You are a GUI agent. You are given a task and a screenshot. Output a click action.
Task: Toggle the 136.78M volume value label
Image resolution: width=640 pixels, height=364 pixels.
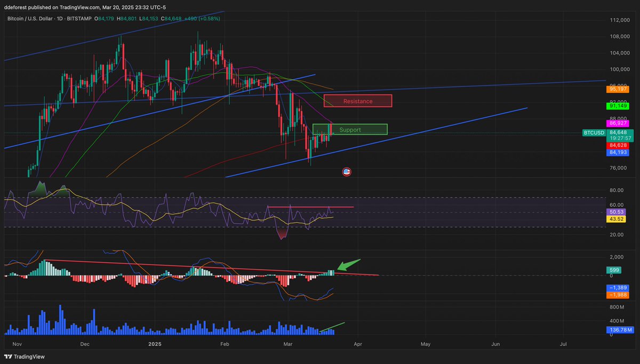620,329
